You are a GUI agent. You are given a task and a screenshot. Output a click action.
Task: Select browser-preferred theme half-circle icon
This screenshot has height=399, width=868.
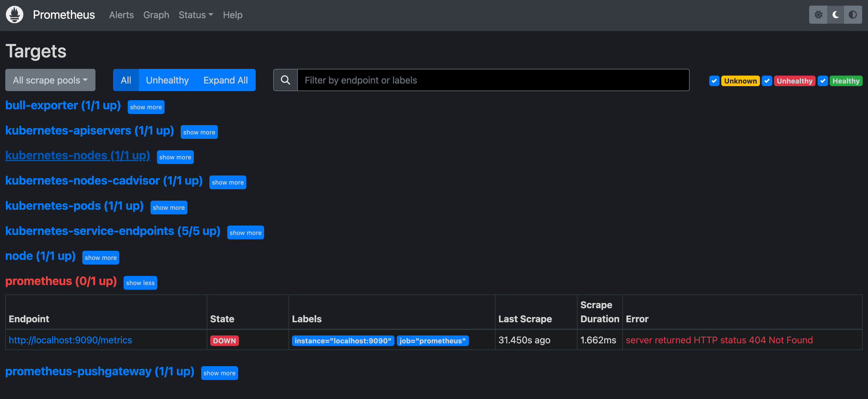[x=852, y=15]
